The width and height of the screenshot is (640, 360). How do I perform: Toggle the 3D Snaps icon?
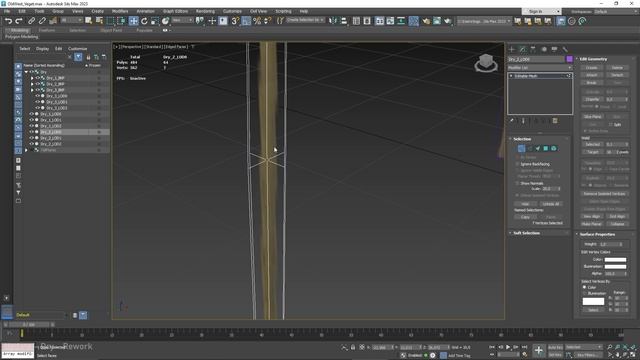point(235,21)
